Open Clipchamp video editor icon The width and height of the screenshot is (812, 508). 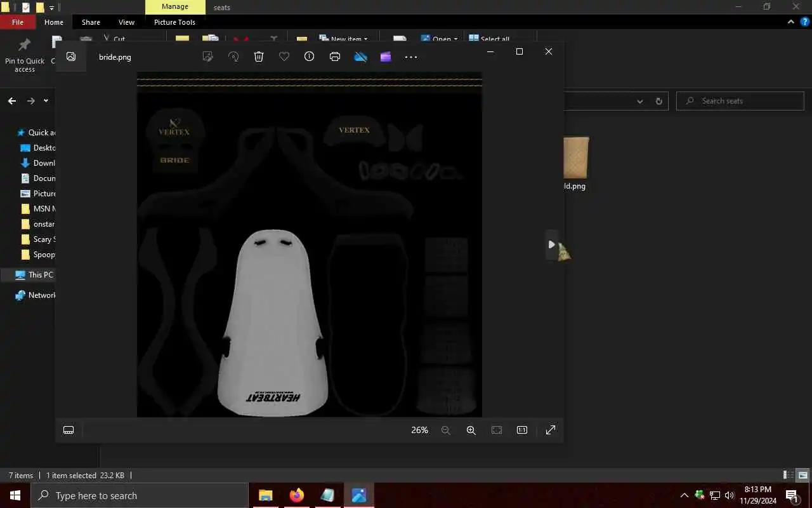(386, 57)
